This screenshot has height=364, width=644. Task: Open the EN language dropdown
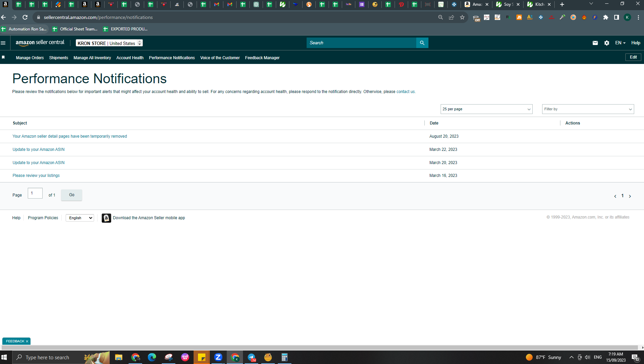(x=620, y=43)
